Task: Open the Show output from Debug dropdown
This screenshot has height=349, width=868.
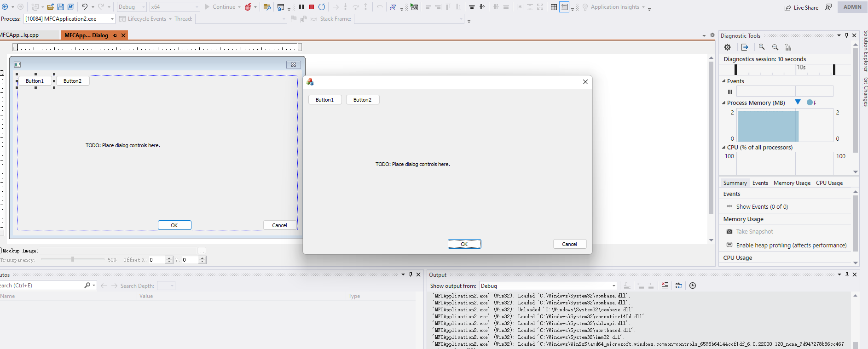Action: click(x=548, y=286)
